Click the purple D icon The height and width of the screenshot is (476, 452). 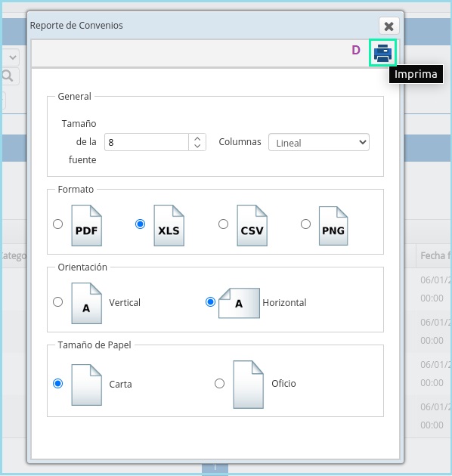(x=356, y=50)
